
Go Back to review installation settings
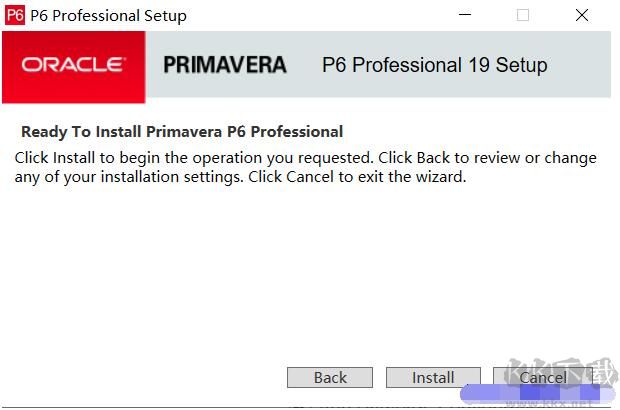pyautogui.click(x=330, y=378)
